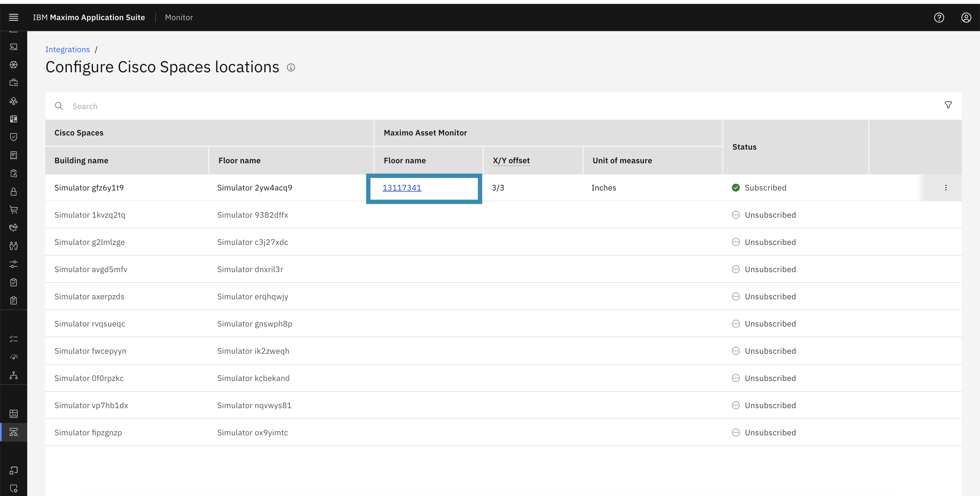
Task: Click the sidebar clipboard list icon
Action: coord(14,300)
